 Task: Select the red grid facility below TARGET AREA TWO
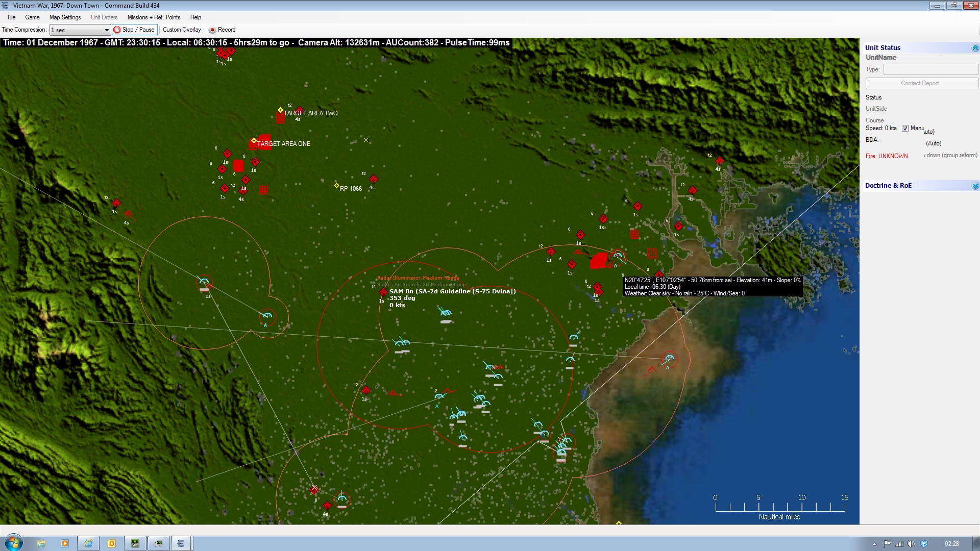tap(280, 118)
